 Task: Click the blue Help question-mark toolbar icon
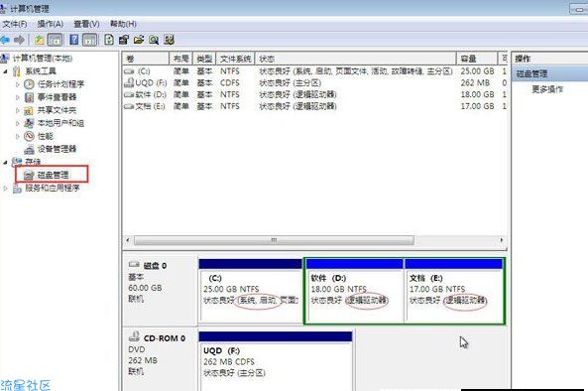click(x=74, y=40)
